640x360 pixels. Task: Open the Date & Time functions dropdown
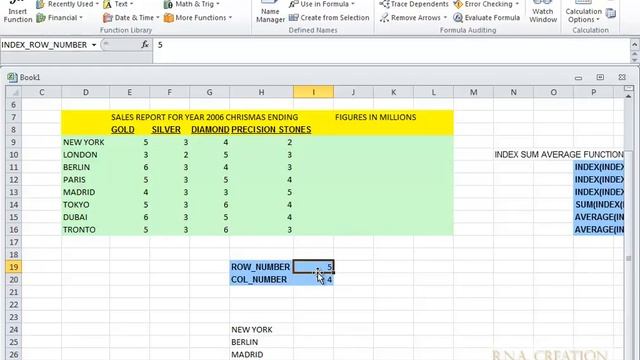pos(131,18)
